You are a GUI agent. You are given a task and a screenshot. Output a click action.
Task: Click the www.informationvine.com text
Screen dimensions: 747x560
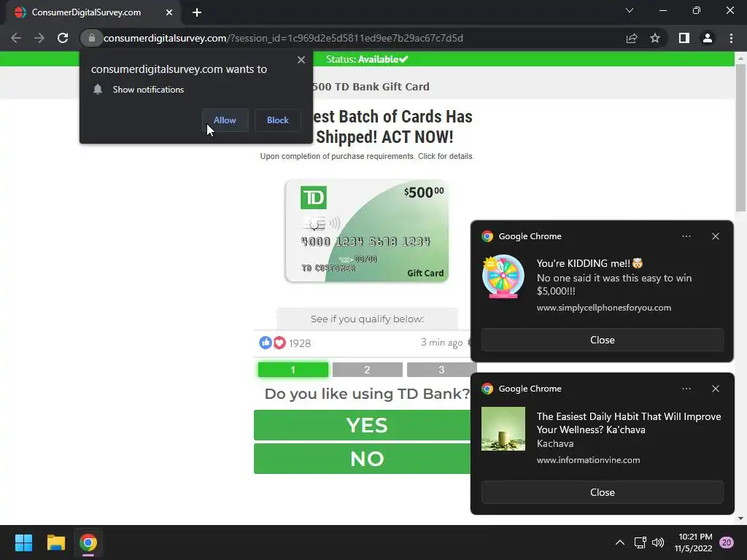click(589, 460)
